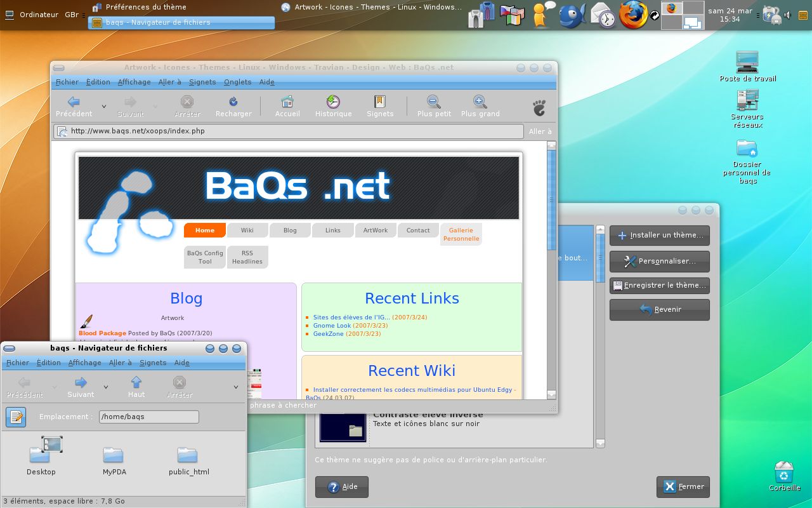This screenshot has width=812, height=508.
Task: Open dropdown next to file browser Suivant
Action: point(106,387)
